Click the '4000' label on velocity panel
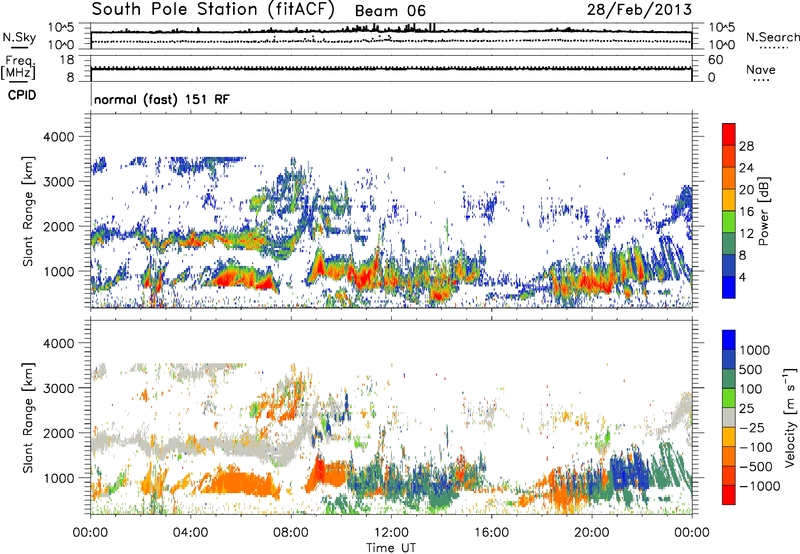This screenshot has height=554, width=800. (58, 343)
